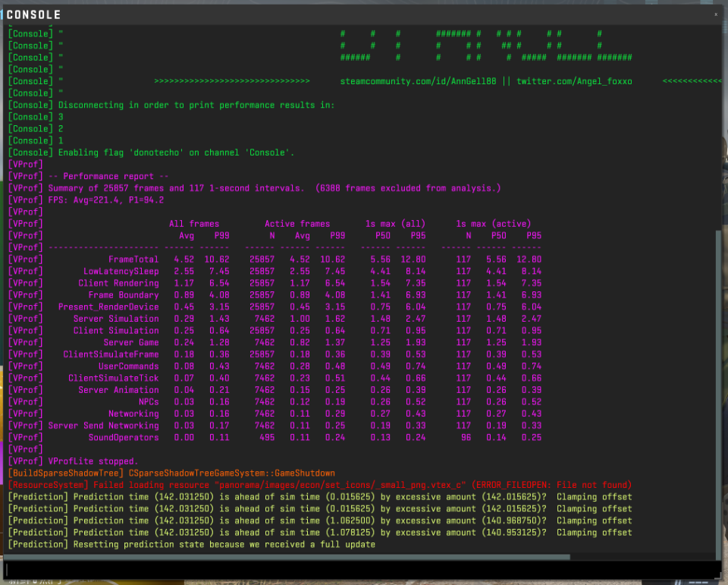Select the 'Resetting prediction state' line
Screen dimensions: 728x585
192,545
